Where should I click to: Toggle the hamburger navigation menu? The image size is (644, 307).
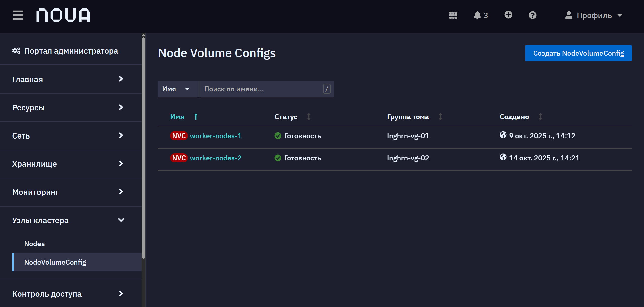18,15
